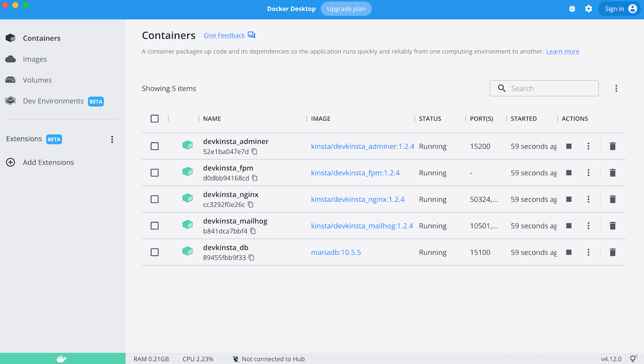
Task: Stop the devkinsta_nginx container
Action: click(x=569, y=199)
